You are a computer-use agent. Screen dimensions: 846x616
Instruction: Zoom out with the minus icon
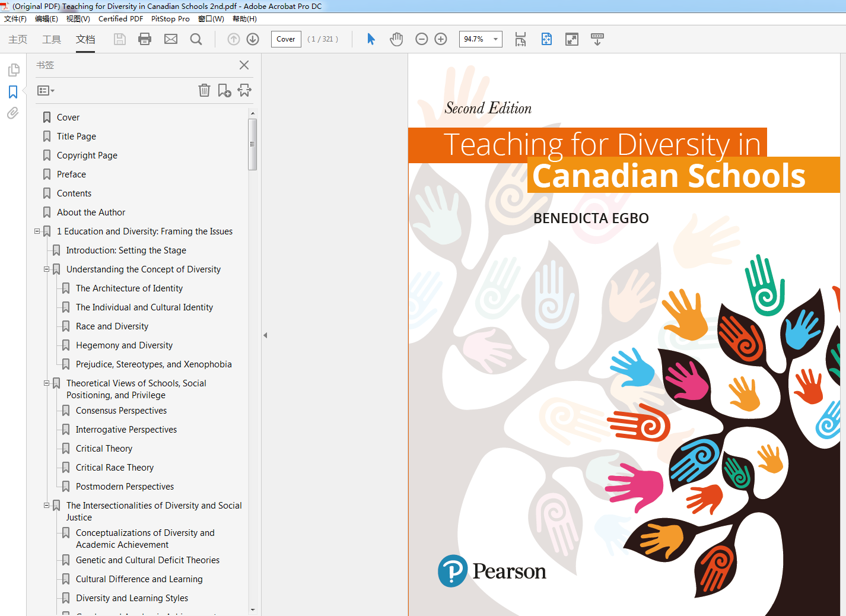(422, 39)
